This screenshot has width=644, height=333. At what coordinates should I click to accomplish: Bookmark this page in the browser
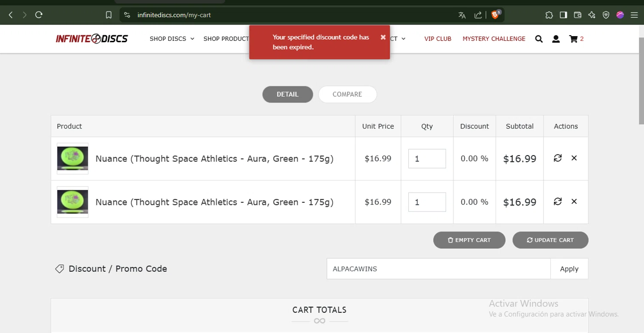click(109, 15)
